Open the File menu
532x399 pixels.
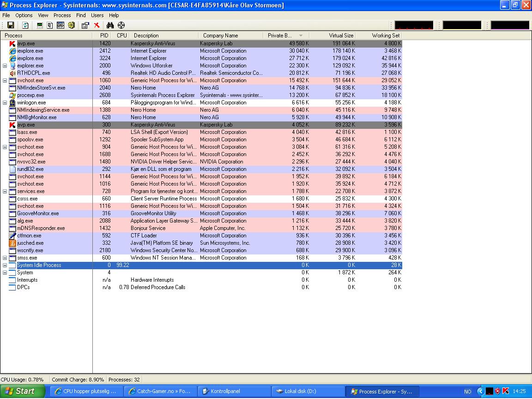pyautogui.click(x=6, y=15)
